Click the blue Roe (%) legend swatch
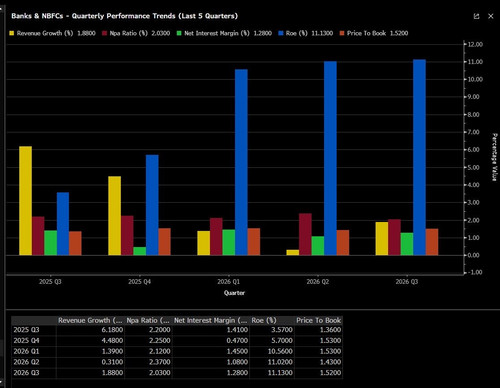Viewport: 500px width, 388px height. [281, 33]
